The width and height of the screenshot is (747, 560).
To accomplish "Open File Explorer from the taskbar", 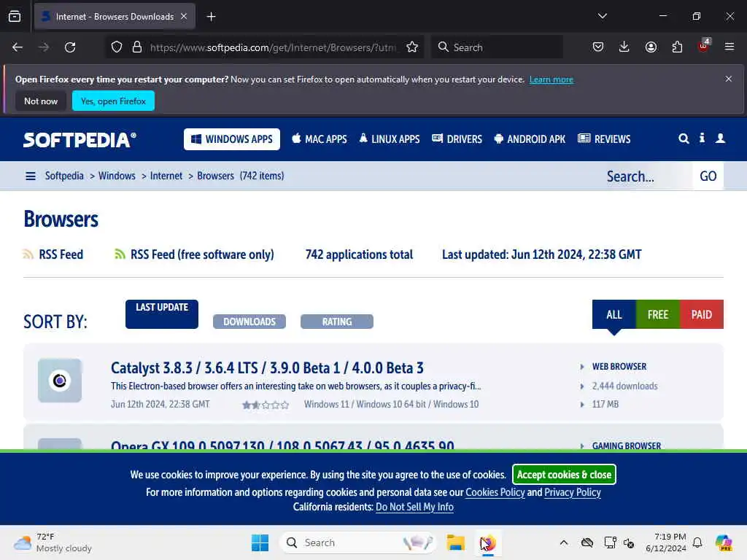I will [455, 542].
